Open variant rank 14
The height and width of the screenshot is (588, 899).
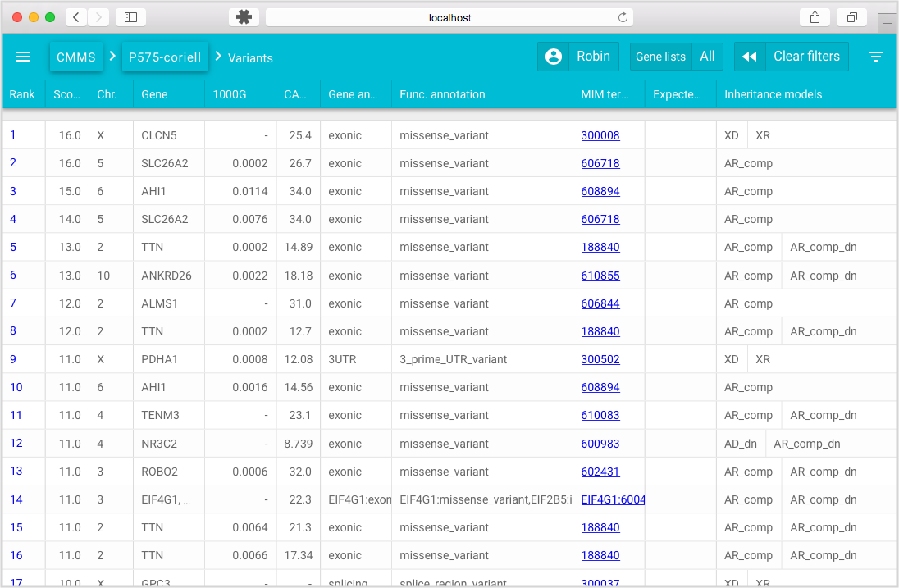click(x=16, y=499)
